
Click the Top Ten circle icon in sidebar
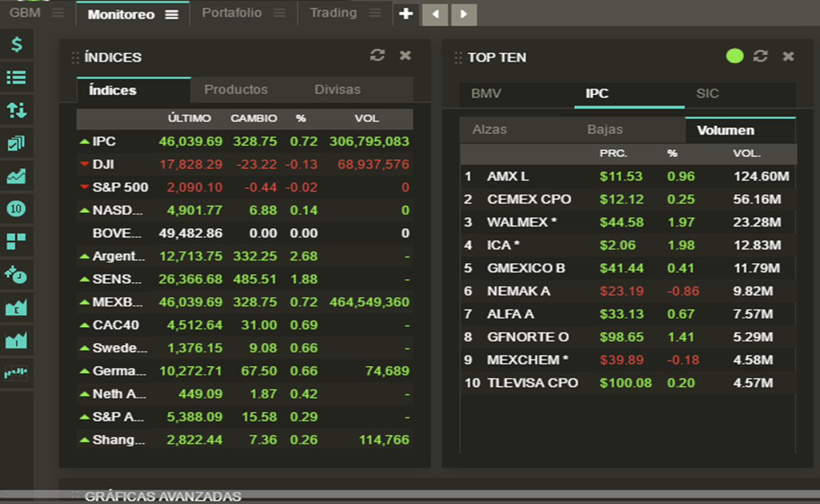pos(16,209)
